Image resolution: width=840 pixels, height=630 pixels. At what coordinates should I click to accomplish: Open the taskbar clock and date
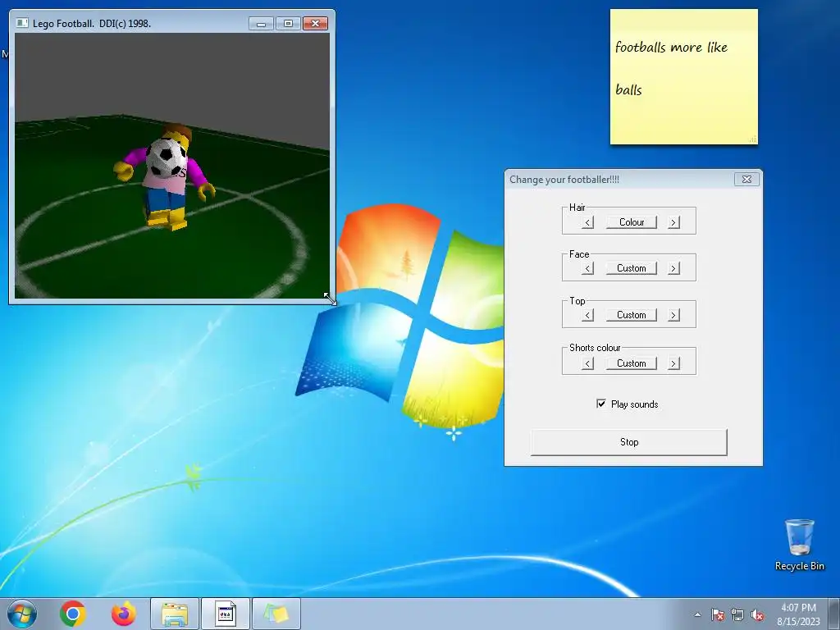(798, 614)
